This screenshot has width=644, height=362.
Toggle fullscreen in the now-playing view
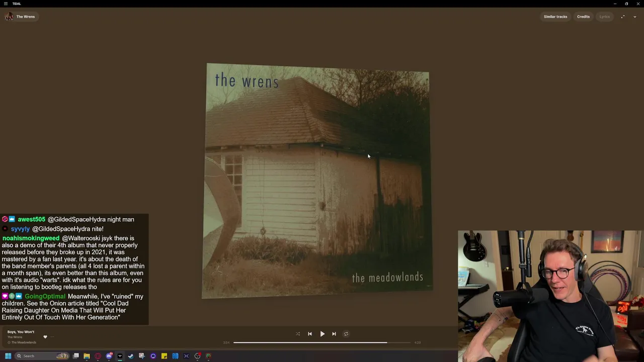623,17
